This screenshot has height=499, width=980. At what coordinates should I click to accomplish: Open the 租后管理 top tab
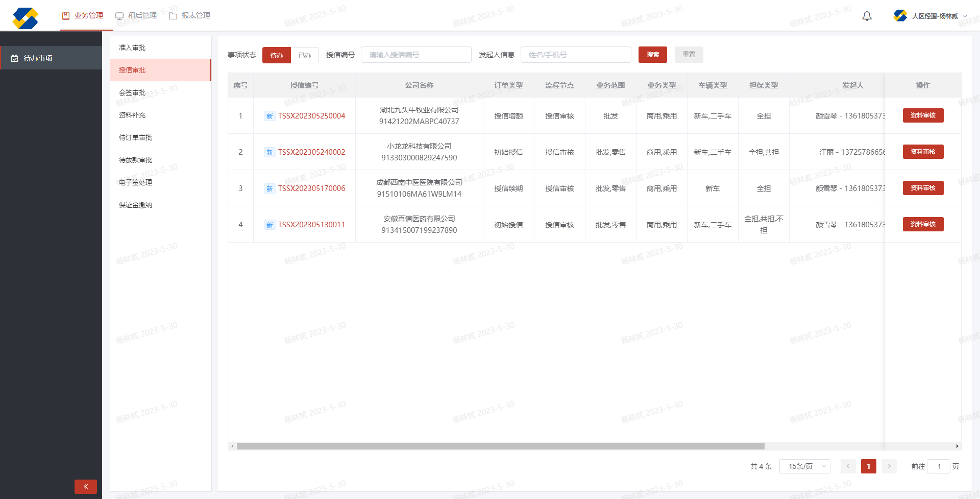coord(136,16)
